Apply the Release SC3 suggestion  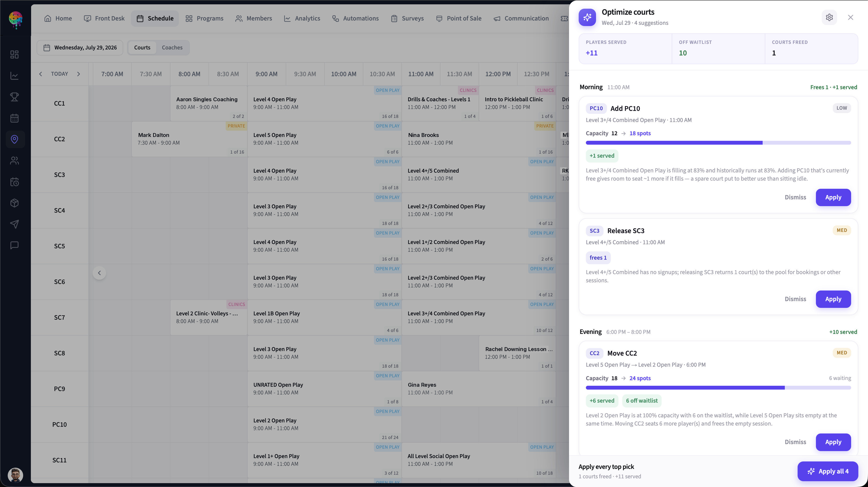click(833, 299)
